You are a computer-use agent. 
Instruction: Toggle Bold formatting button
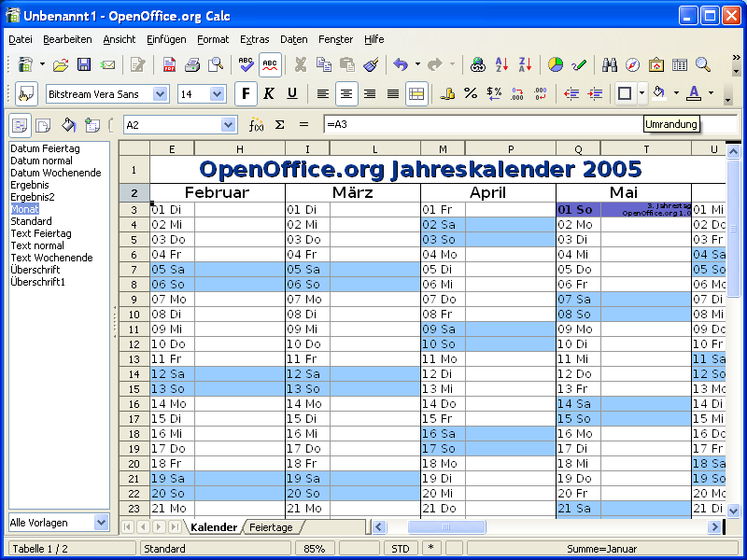[x=246, y=93]
